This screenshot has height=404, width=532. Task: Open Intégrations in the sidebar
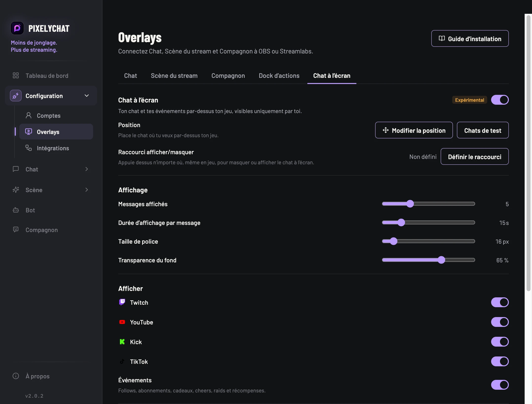click(56, 148)
